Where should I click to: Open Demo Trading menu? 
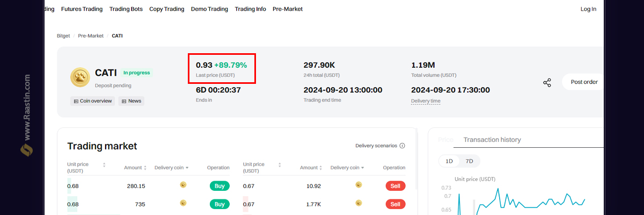tap(209, 9)
